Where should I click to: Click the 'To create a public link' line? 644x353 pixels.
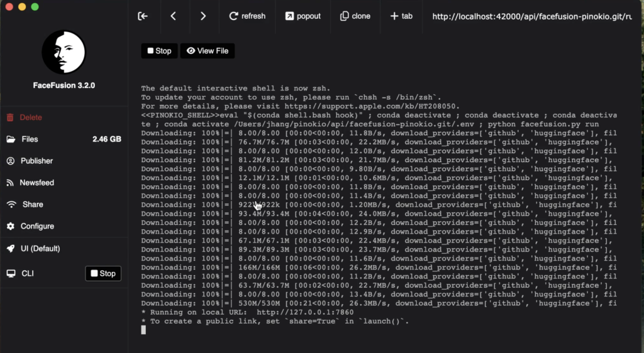click(x=275, y=321)
